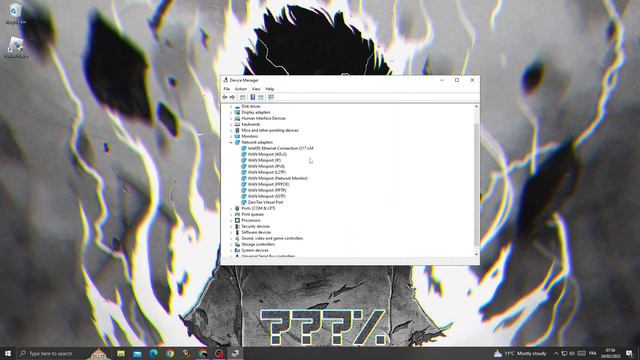Viewport: 640px width, 360px height.
Task: Click the Device Manager taskbar button
Action: [236, 353]
